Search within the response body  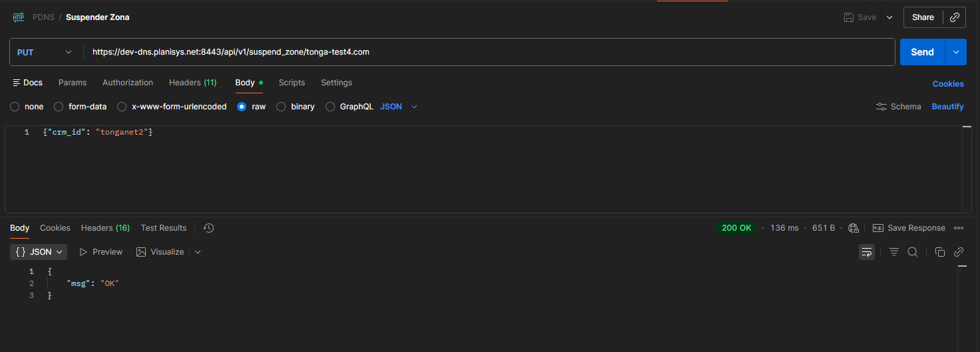click(x=913, y=252)
